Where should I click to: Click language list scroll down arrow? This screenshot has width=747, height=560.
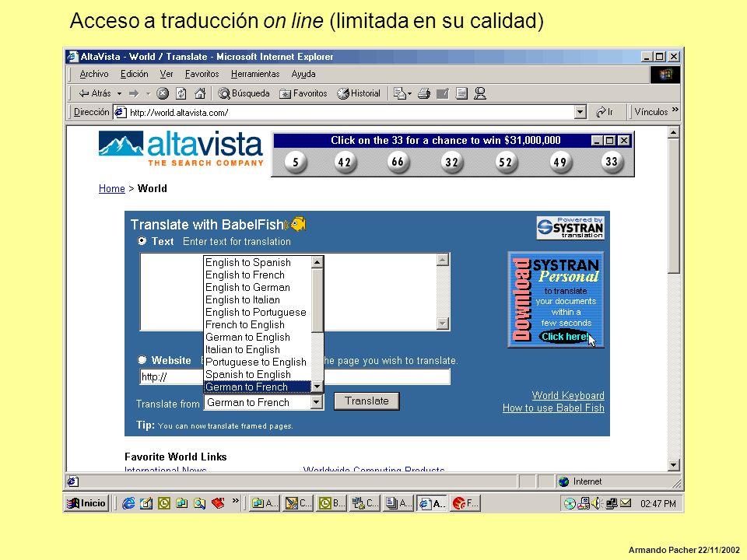(317, 387)
